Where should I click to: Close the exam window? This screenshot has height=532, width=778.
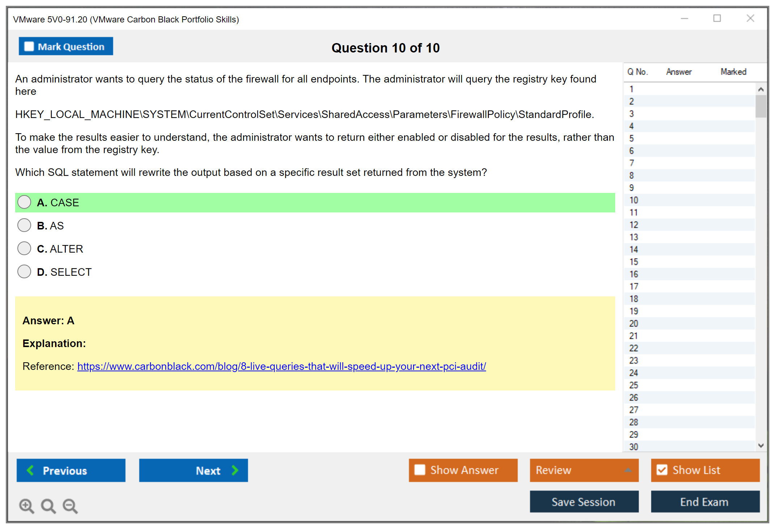[750, 18]
